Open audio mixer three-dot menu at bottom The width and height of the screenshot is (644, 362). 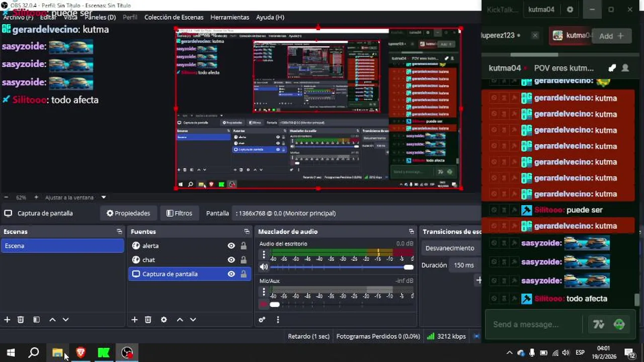point(278,320)
